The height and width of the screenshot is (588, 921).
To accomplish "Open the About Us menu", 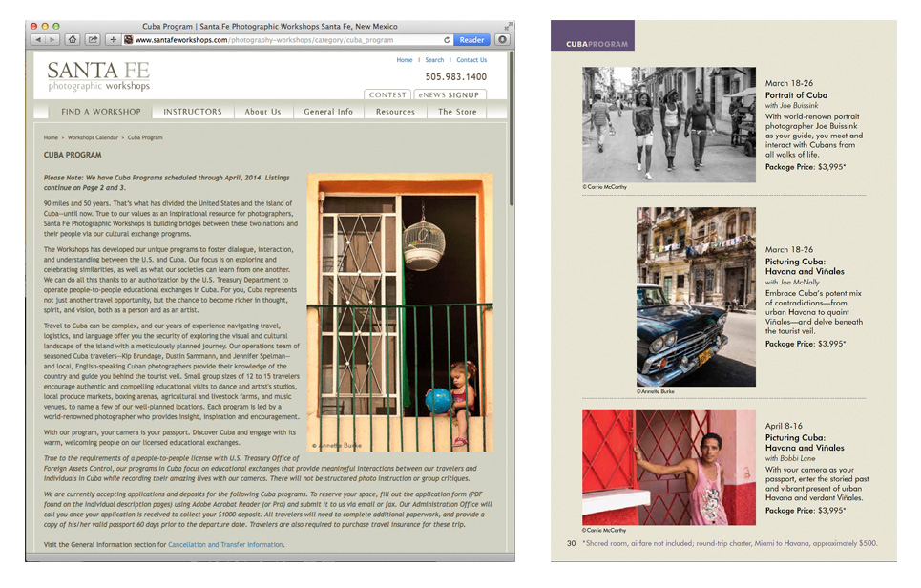I will coord(262,112).
